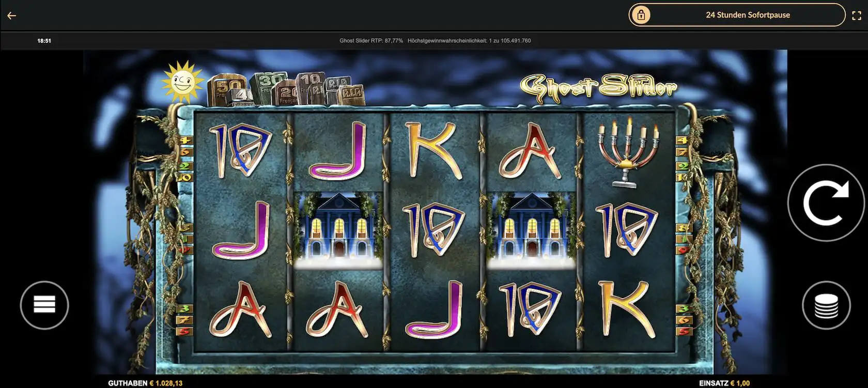Activate the 24 Stunden Sofortpause button
Screen dimensions: 868x388
747,15
